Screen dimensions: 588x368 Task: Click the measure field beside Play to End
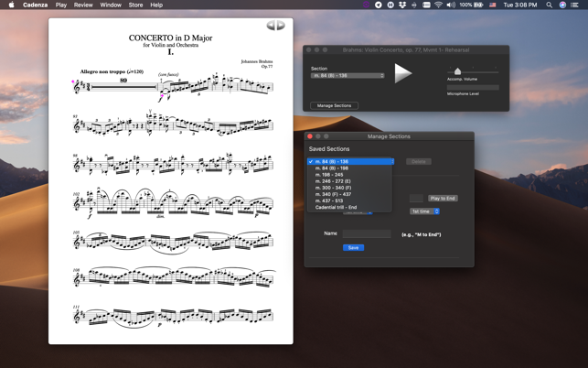pyautogui.click(x=416, y=199)
